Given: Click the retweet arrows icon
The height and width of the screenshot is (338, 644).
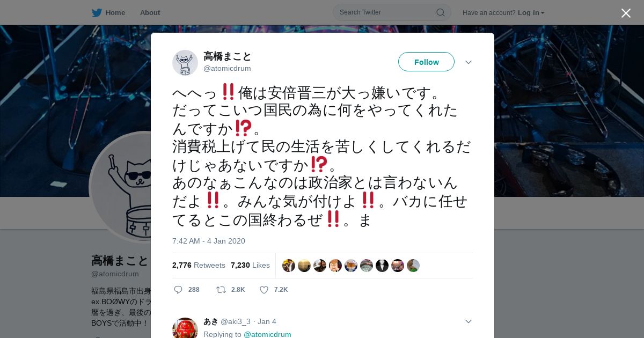Looking at the screenshot, I should 221,290.
